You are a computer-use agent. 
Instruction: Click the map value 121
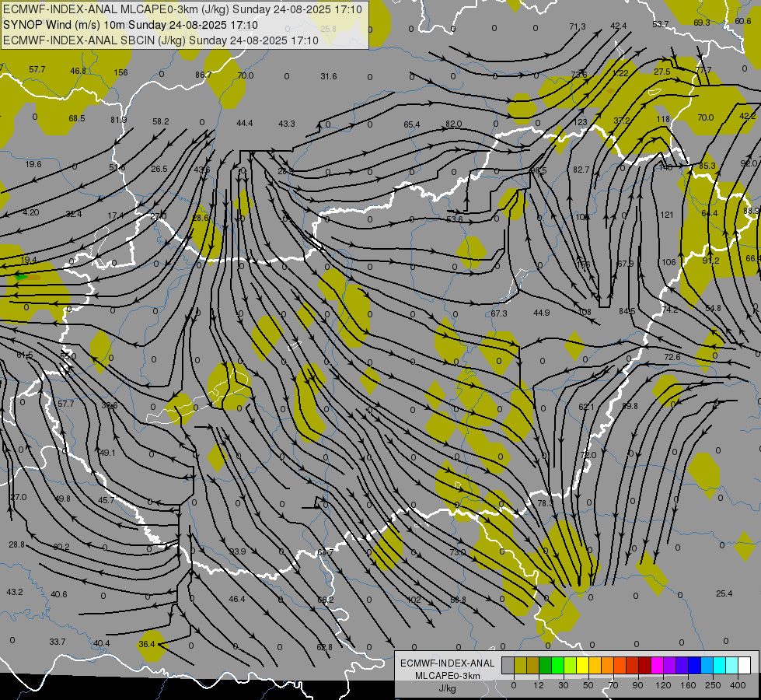(667, 215)
